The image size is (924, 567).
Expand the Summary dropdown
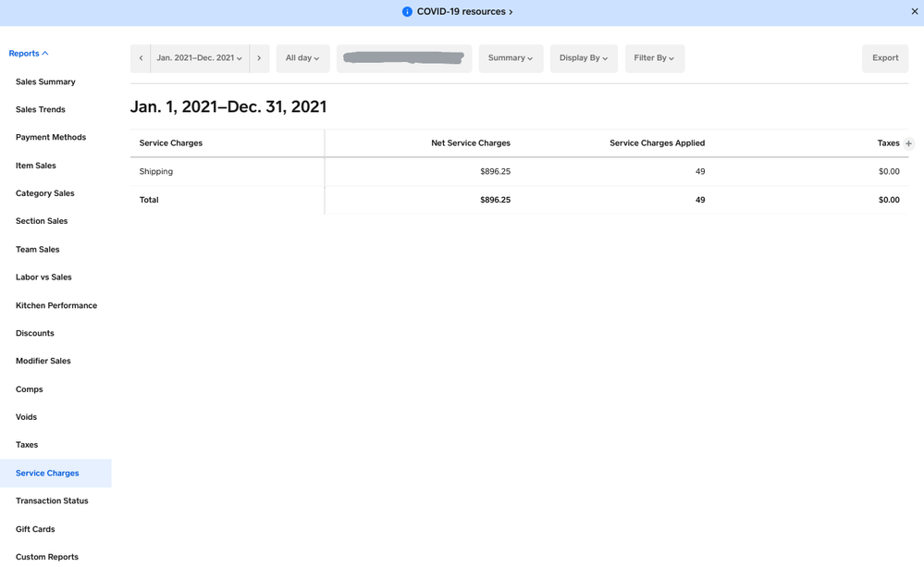[511, 58]
